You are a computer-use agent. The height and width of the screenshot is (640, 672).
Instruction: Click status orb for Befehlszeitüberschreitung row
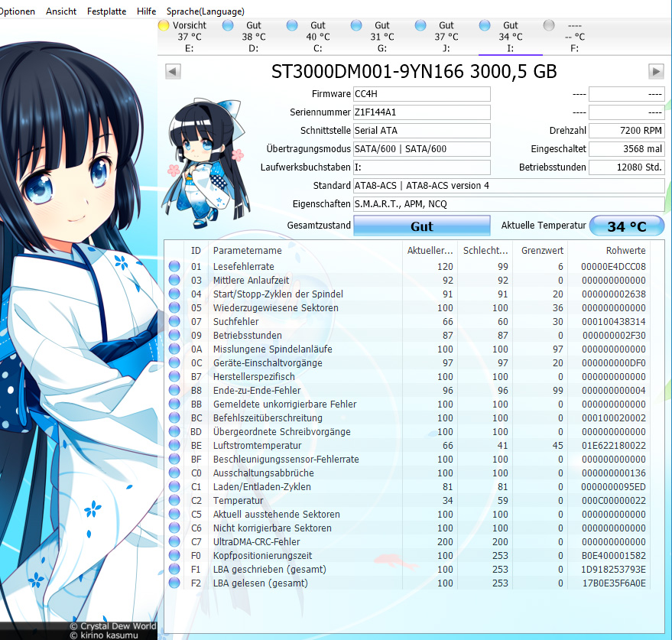(174, 417)
